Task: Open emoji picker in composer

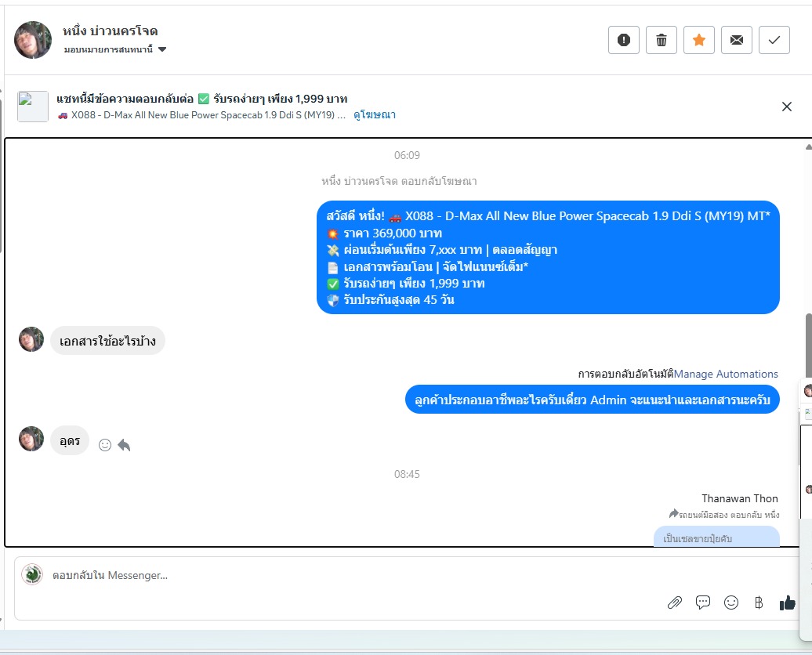Action: pyautogui.click(x=731, y=603)
